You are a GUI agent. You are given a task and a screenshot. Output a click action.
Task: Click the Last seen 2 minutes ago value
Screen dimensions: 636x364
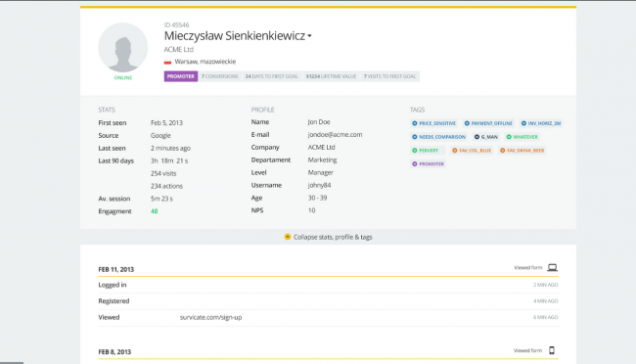point(171,149)
